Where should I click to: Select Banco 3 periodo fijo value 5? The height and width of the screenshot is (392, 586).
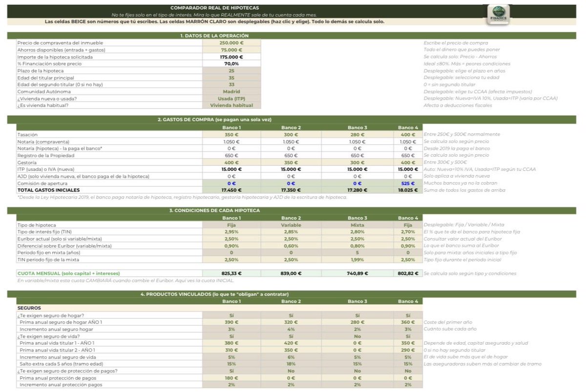coord(357,252)
